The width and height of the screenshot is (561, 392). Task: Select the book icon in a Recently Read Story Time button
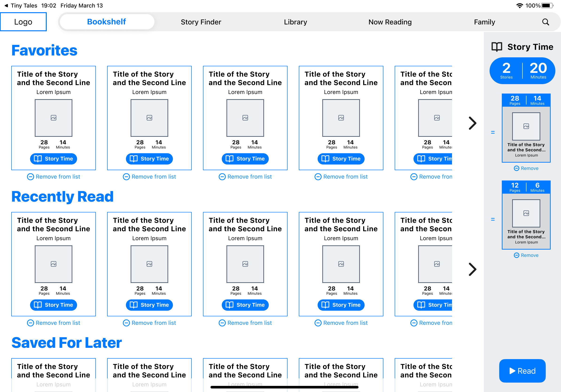tap(38, 305)
